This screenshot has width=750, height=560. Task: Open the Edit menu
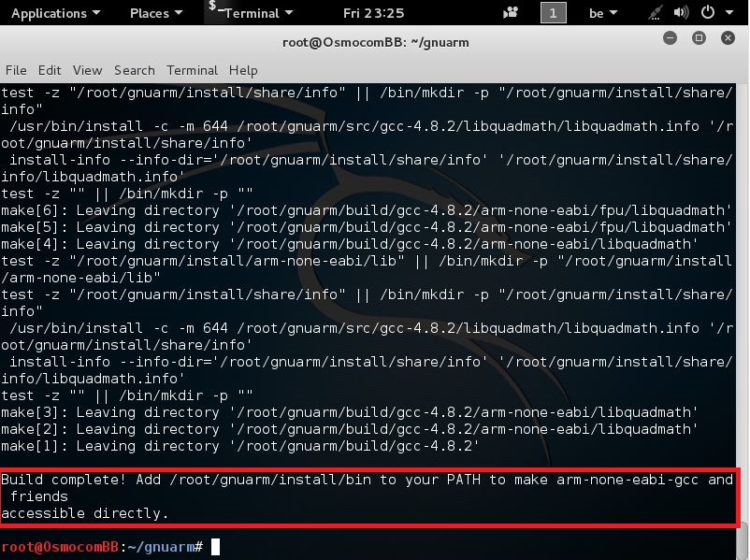[x=50, y=70]
